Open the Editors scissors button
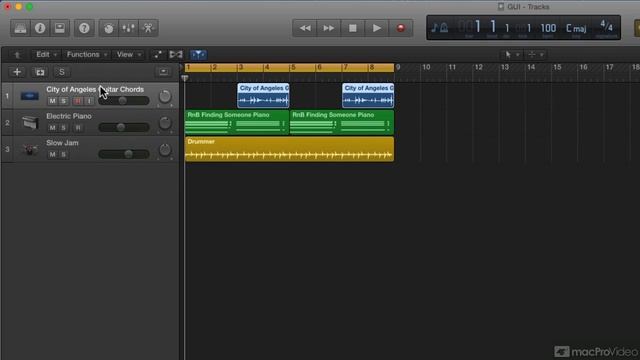 click(148, 28)
